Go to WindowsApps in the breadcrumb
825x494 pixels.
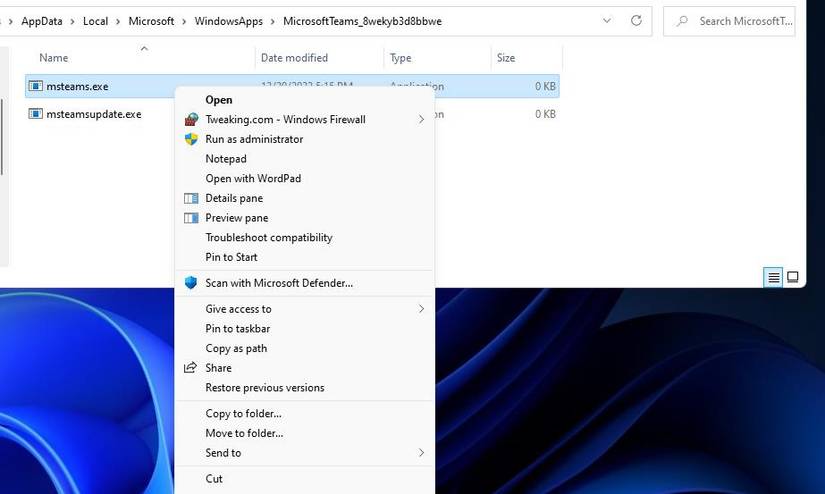(x=228, y=21)
